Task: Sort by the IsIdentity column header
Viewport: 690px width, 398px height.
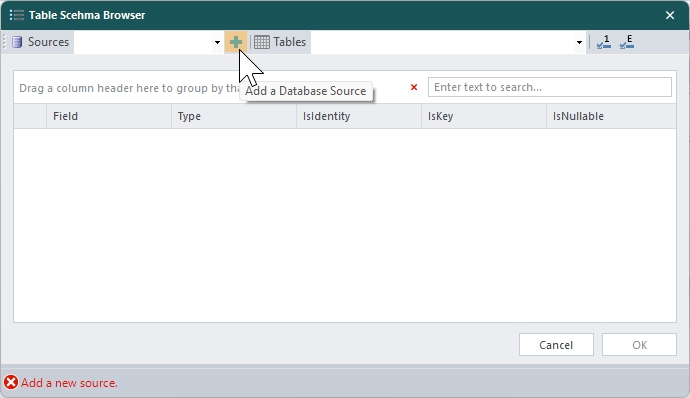Action: point(359,116)
